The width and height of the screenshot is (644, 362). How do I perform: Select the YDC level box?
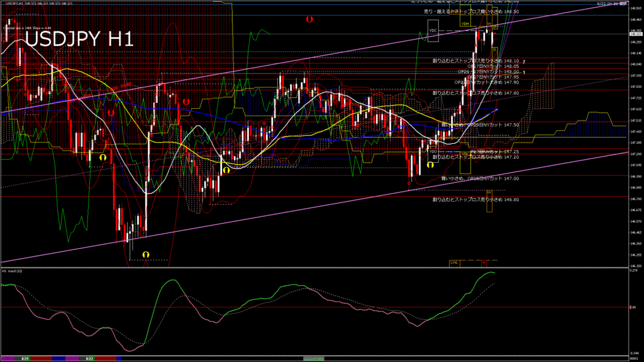pyautogui.click(x=433, y=30)
